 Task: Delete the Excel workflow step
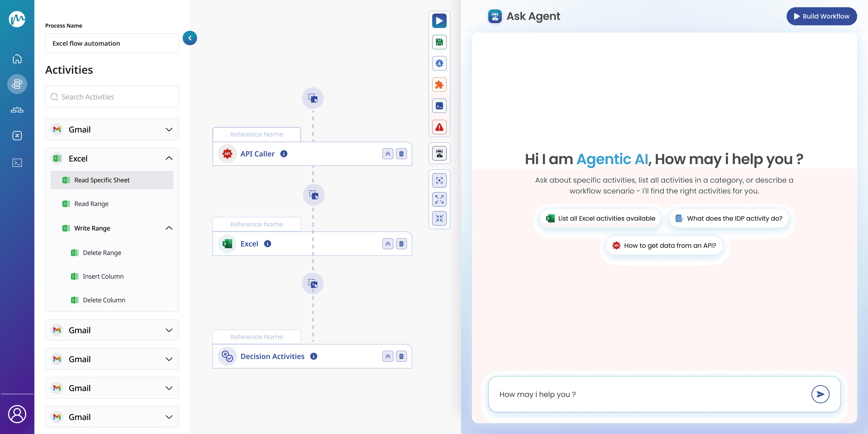[x=401, y=244]
